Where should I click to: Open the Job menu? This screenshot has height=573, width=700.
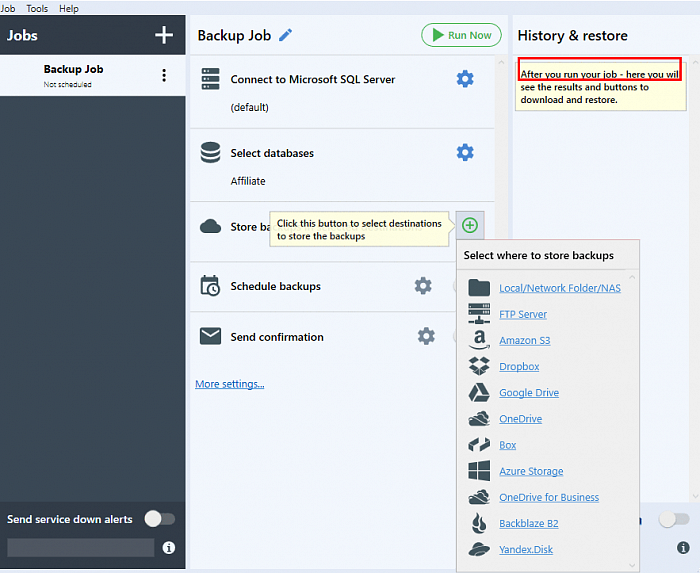(x=7, y=8)
